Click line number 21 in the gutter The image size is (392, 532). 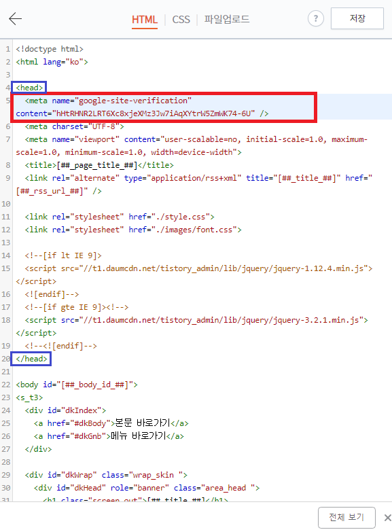tap(5, 372)
